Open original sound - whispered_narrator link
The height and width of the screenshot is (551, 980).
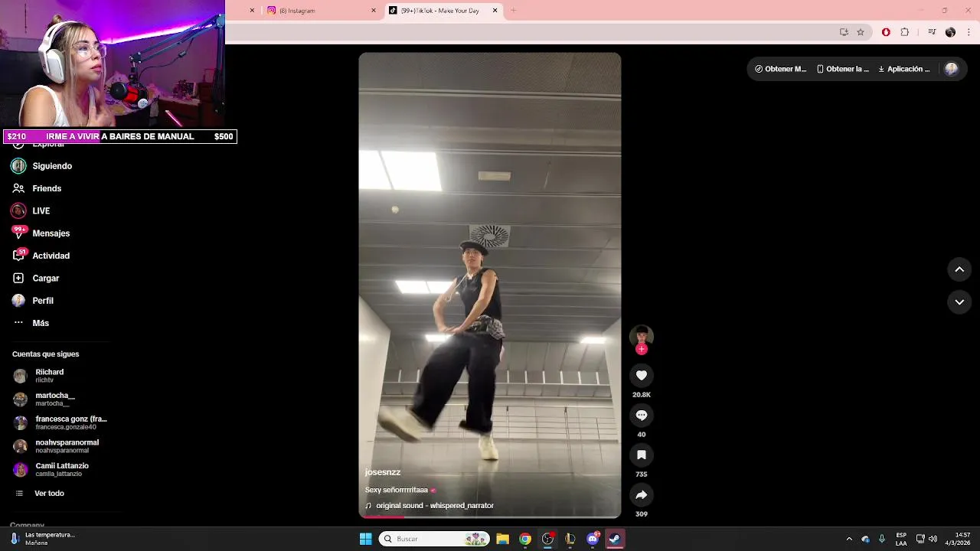(434, 506)
